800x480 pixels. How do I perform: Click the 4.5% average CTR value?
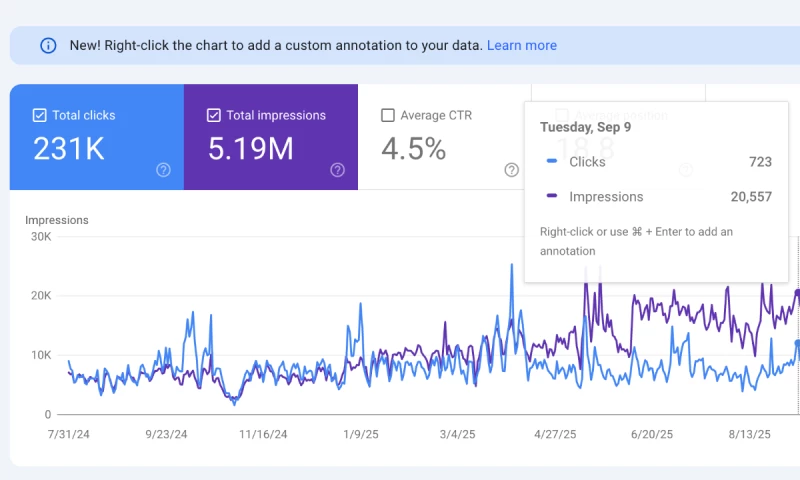pyautogui.click(x=413, y=149)
